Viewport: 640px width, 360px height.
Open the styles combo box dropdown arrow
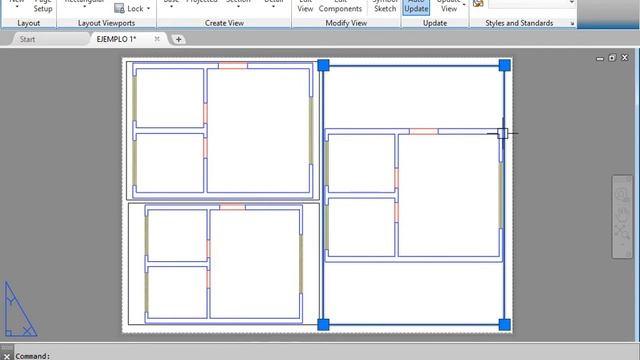tap(571, 3)
